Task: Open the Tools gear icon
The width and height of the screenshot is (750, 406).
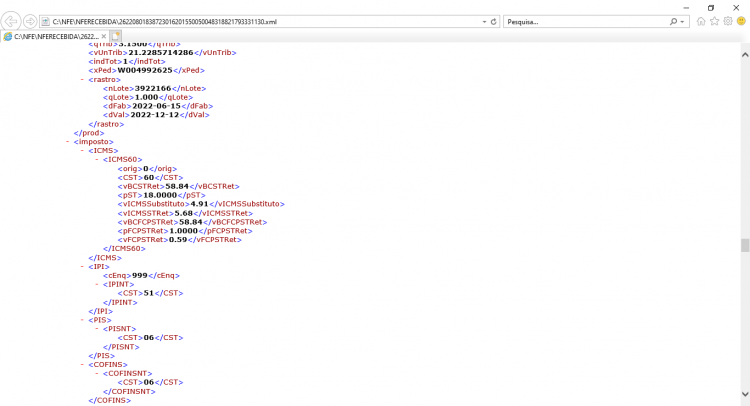Action: pos(728,21)
